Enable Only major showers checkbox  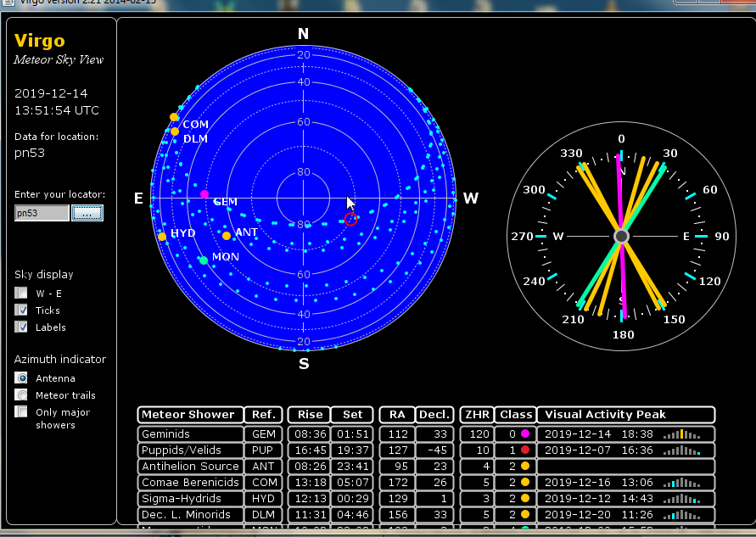(21, 411)
